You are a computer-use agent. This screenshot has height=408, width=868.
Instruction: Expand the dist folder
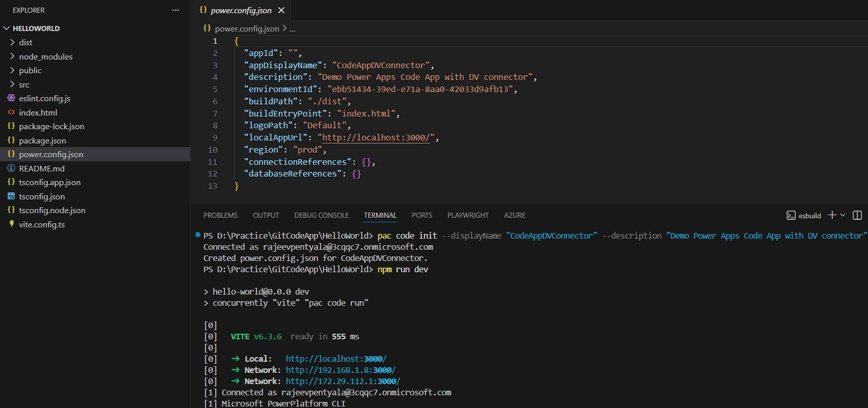coord(25,42)
